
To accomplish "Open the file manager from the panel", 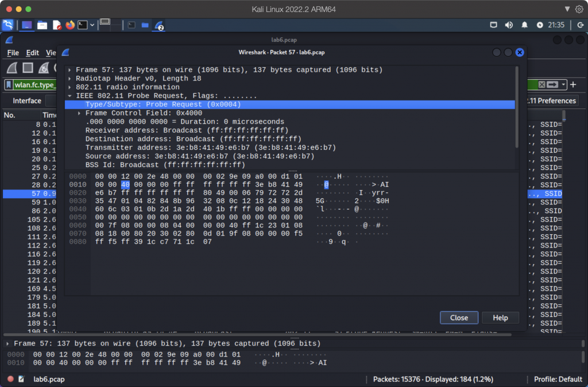I will (42, 25).
